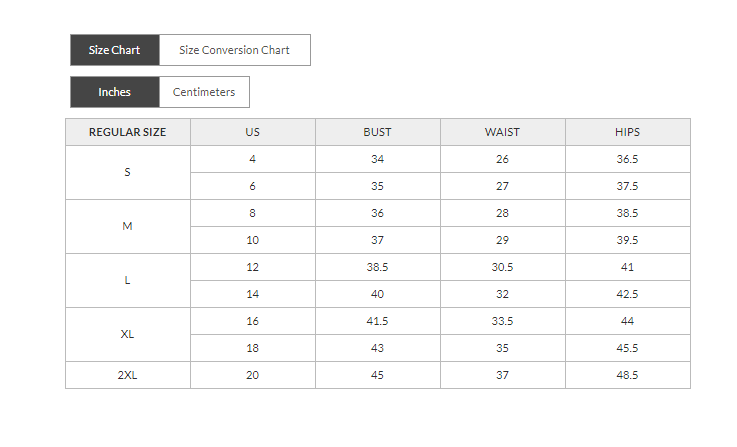Click US size 4 cell

[x=252, y=159]
